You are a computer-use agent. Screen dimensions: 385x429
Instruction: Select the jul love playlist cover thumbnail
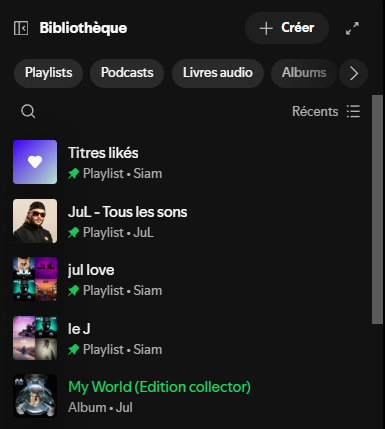tap(35, 279)
